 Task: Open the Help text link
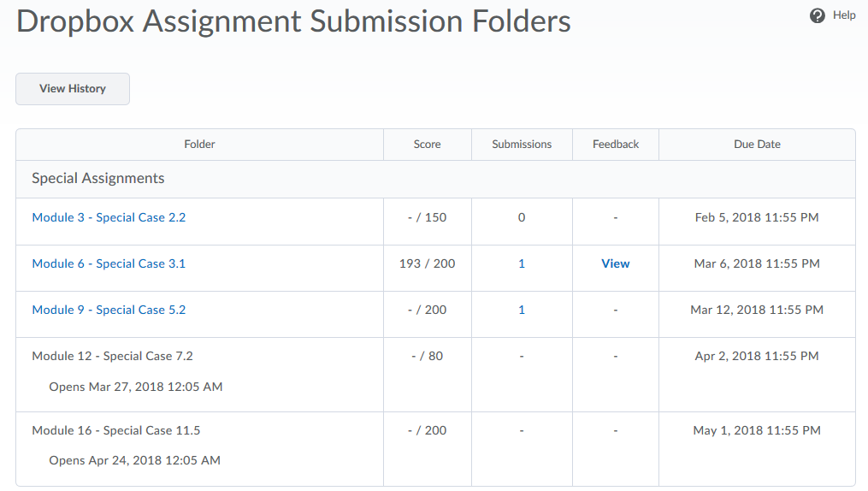(844, 15)
